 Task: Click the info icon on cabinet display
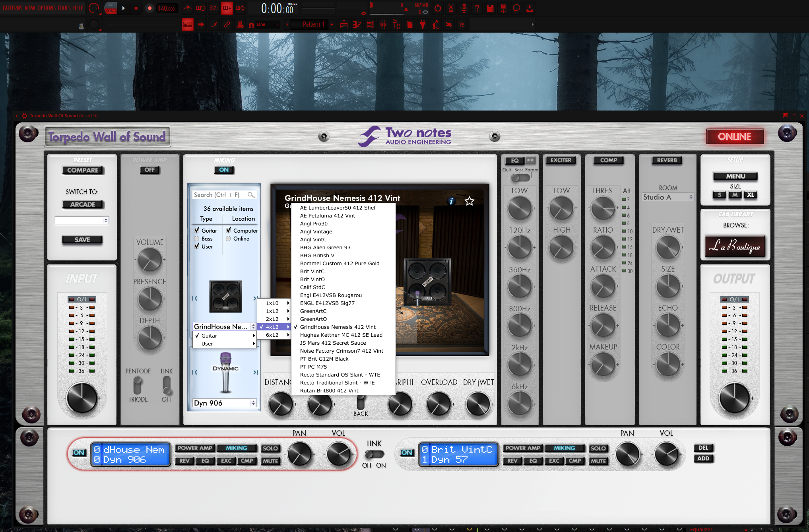[x=451, y=201]
